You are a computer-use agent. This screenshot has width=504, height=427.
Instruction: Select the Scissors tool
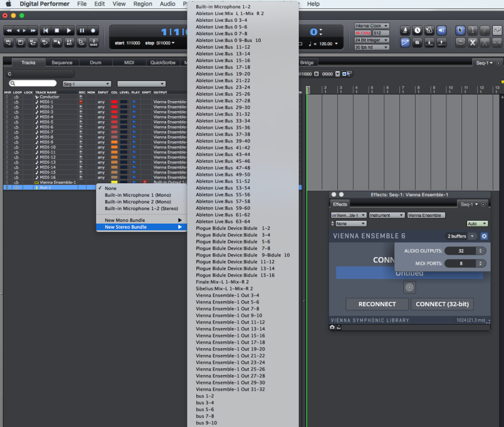point(485,42)
